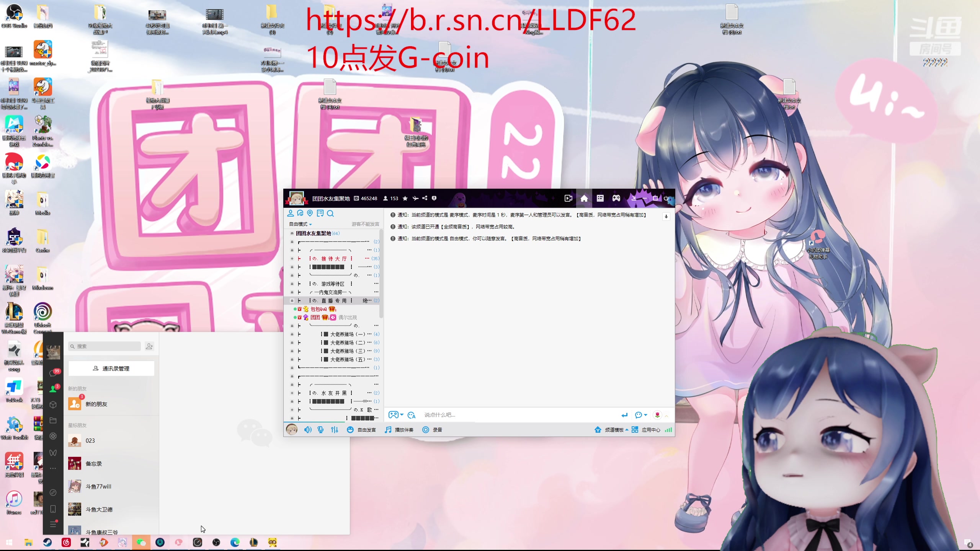Open 频道模板 channel template menu
980x551 pixels.
tap(614, 430)
